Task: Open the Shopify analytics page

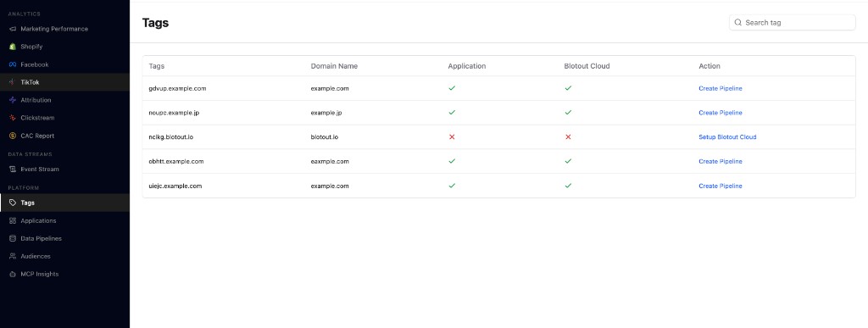Action: [x=64, y=47]
